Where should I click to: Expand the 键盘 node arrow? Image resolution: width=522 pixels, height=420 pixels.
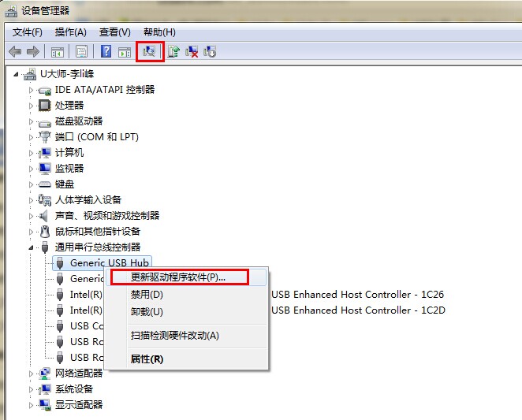click(31, 184)
